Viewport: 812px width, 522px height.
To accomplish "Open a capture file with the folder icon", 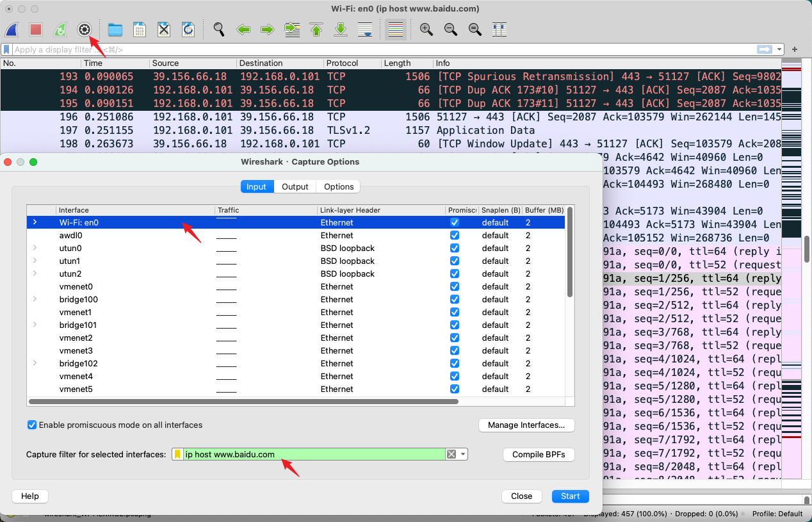I will tap(115, 29).
